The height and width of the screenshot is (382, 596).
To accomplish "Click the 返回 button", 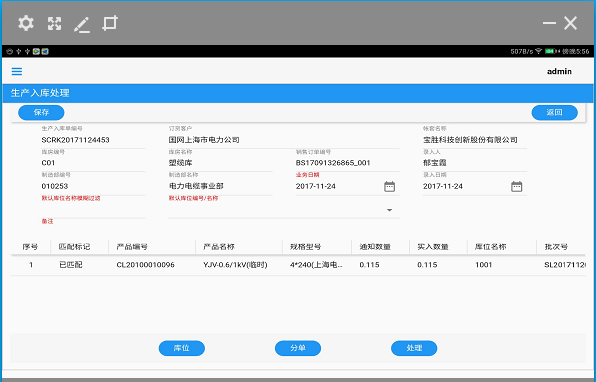I will pos(554,113).
